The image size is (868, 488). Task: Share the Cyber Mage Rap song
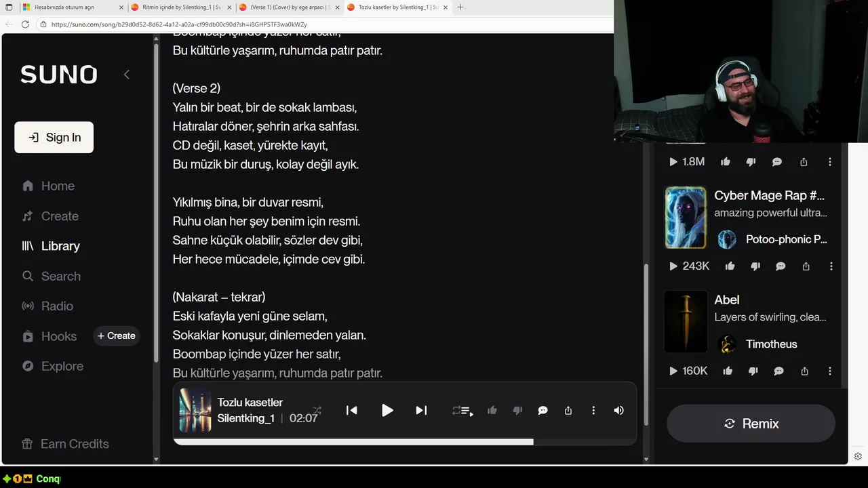pos(806,266)
